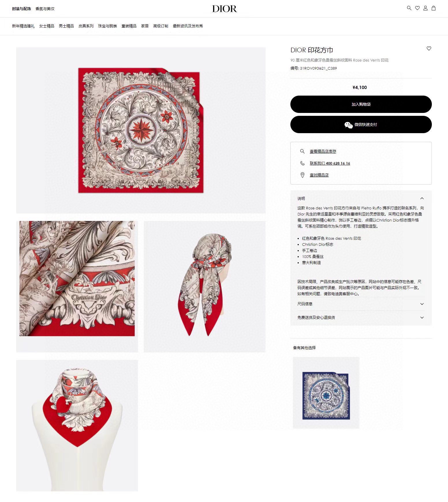Open the shopping bag icon

433,8
